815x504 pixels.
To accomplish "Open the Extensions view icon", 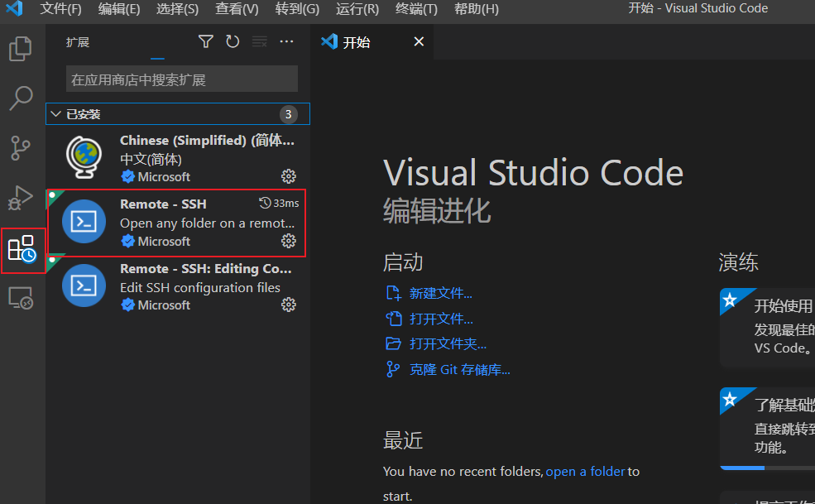I will click(22, 249).
